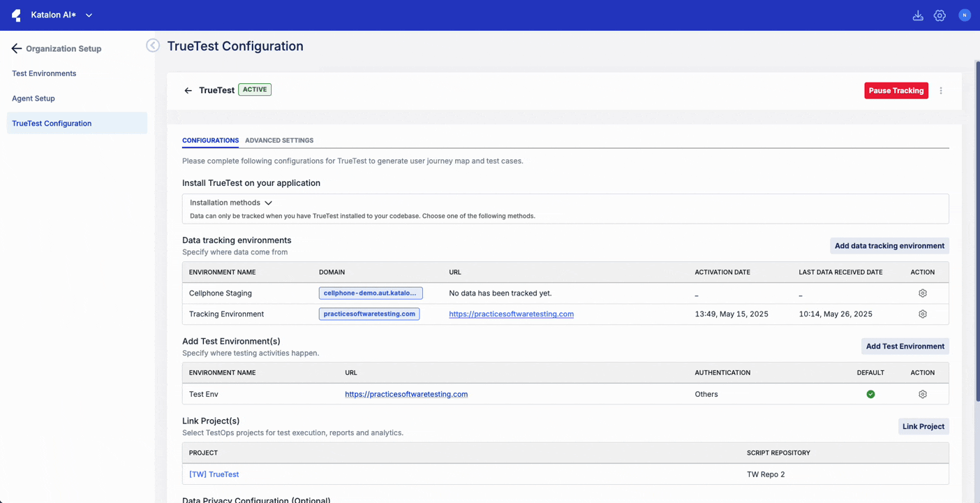The height and width of the screenshot is (503, 980).
Task: Open settings gear for Tracking Environment
Action: 923,314
